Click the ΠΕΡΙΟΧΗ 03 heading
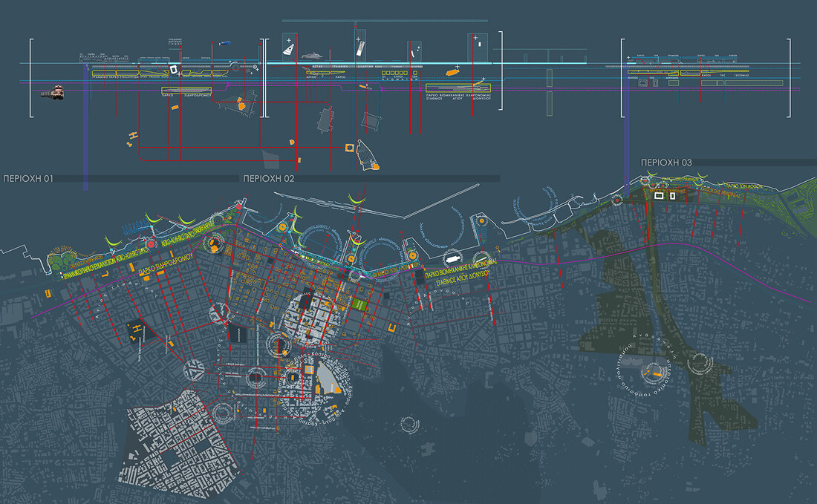This screenshot has height=504, width=817. [x=666, y=162]
